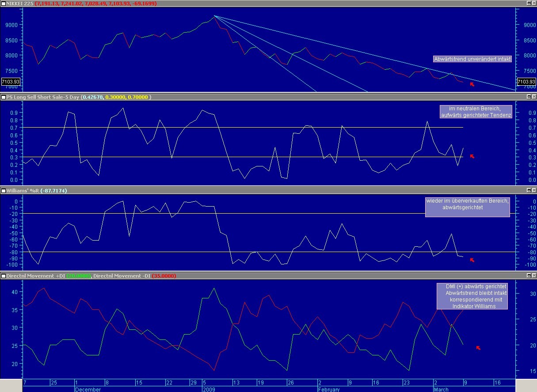This screenshot has width=537, height=392.
Task: Select the 'DMI (+) abwärts gerichtet' annotation box
Action: (472, 296)
